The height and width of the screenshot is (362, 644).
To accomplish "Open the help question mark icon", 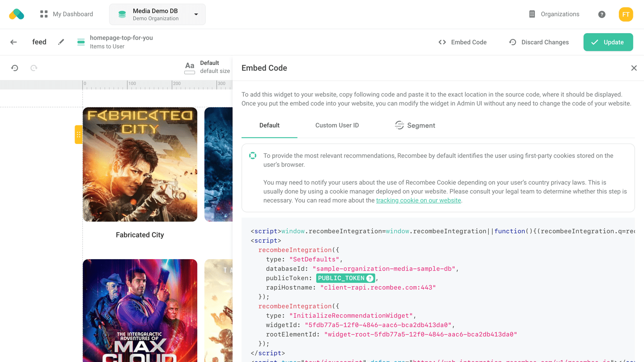I will (602, 15).
